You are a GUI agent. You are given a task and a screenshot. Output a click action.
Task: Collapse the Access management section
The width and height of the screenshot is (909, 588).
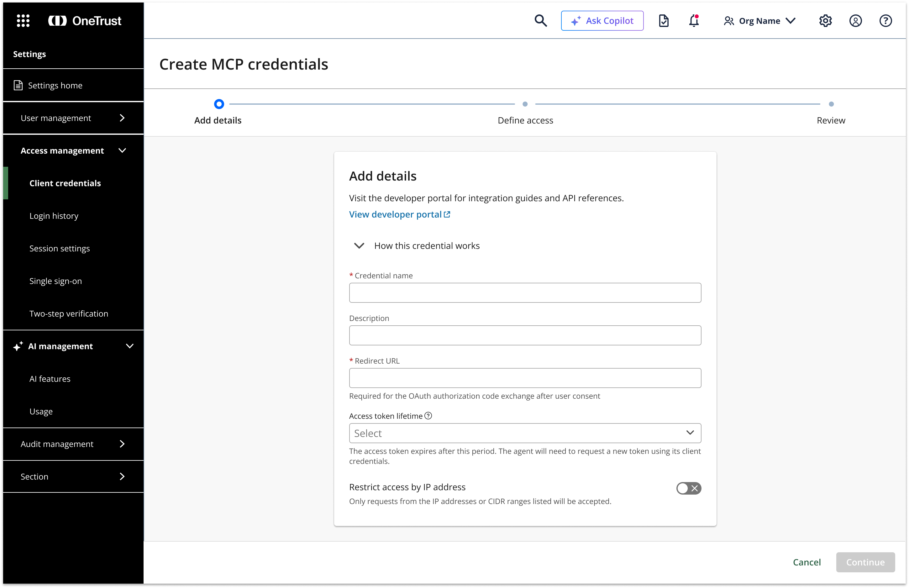[73, 150]
